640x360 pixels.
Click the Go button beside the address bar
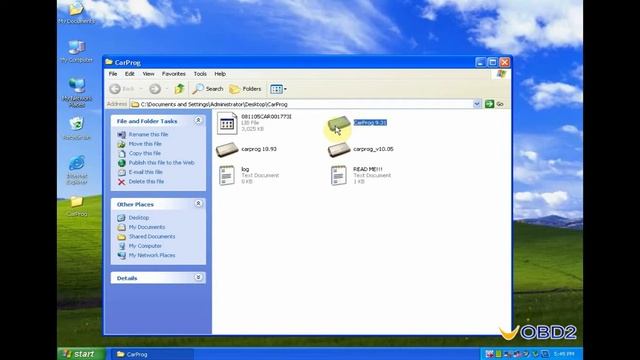click(494, 104)
